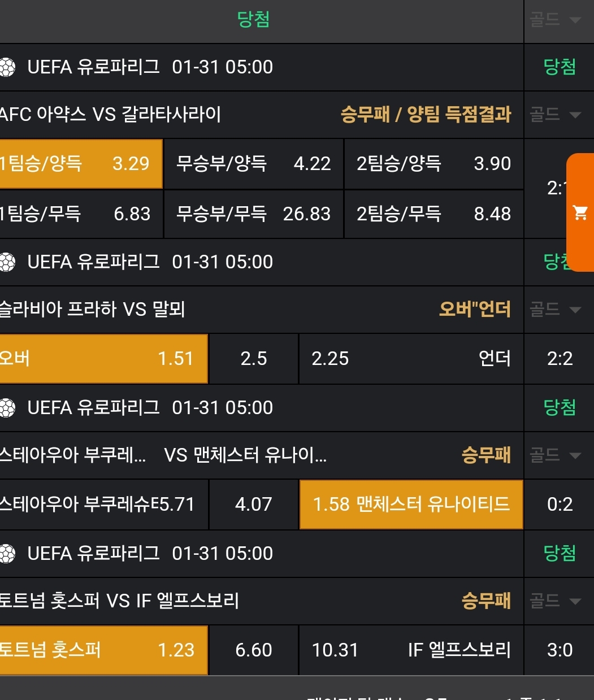Image resolution: width=594 pixels, height=700 pixels.
Task: Expand 골드 dropdown in Slavia Praha vs Malmö row
Action: coord(555,310)
